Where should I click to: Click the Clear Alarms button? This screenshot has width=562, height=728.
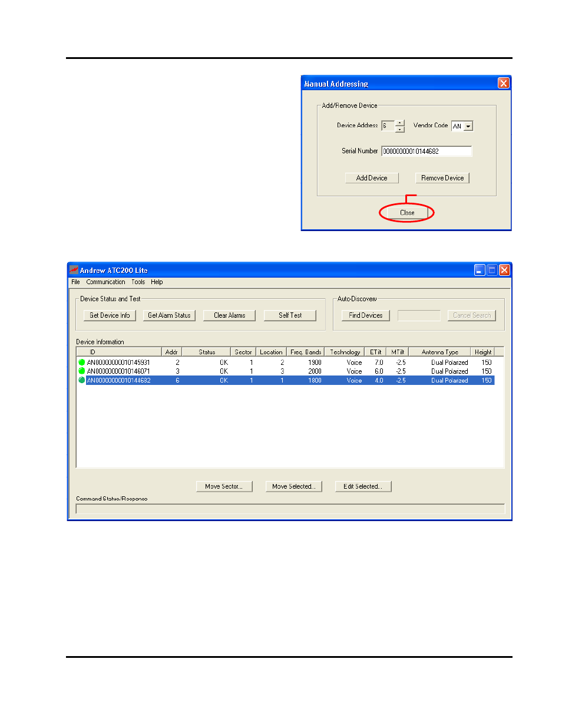tap(229, 315)
